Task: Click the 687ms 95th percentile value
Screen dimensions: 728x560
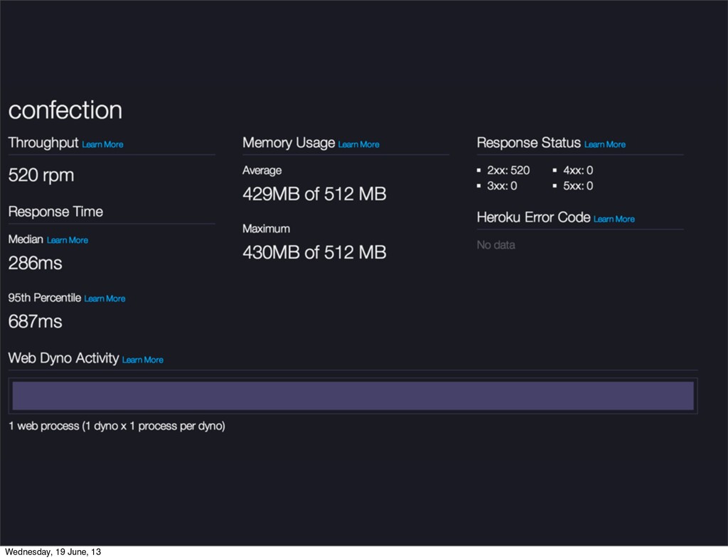Action: click(35, 321)
